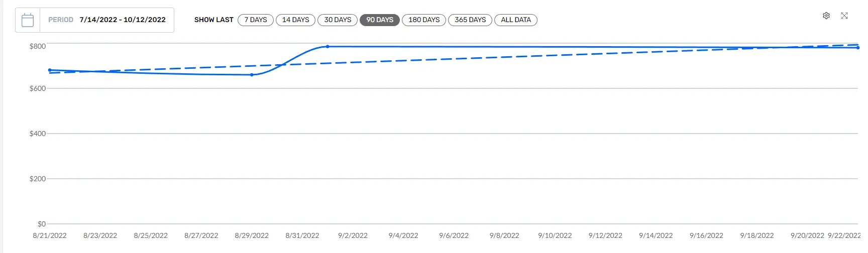Open chart settings gear icon
This screenshot has width=868, height=253.
tap(826, 16)
